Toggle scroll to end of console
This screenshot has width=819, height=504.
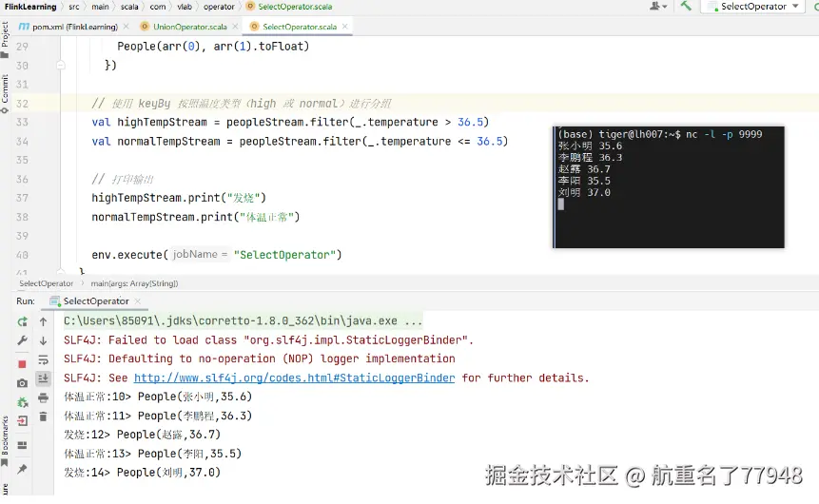44,378
